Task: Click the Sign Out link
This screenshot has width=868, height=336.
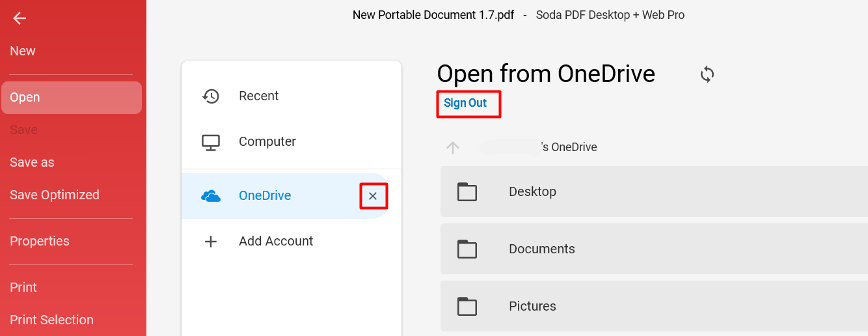Action: 465,103
